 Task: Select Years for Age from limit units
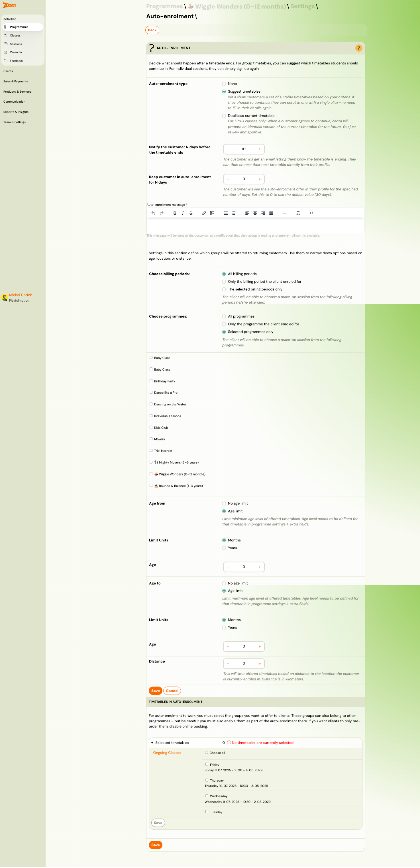coord(224,548)
